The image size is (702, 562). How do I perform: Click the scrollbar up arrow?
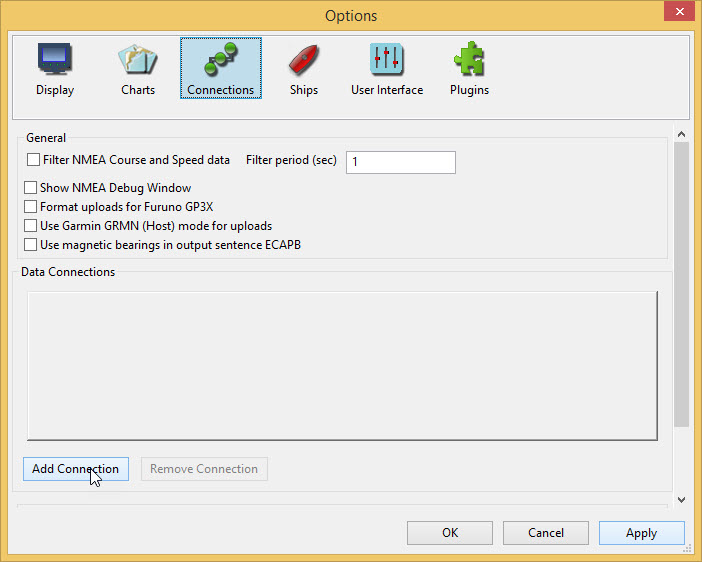[681, 134]
